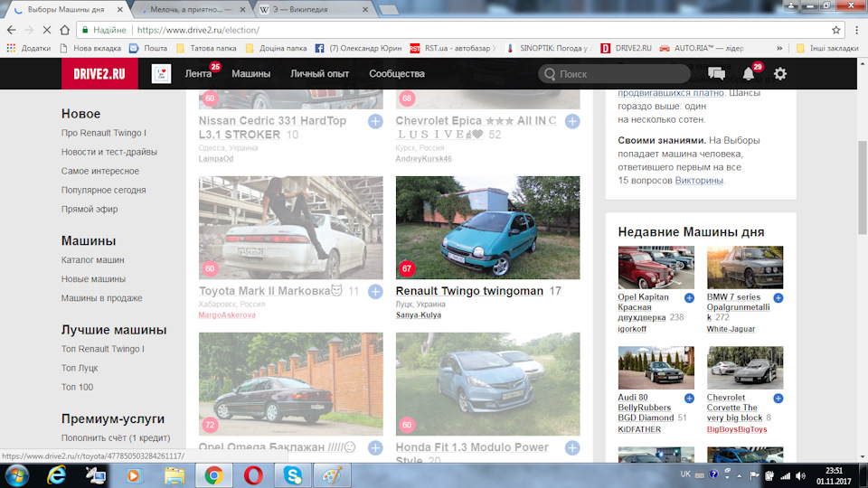The width and height of the screenshot is (868, 488).
Task: Click the page vertical scrollbar thumb
Action: point(863,188)
